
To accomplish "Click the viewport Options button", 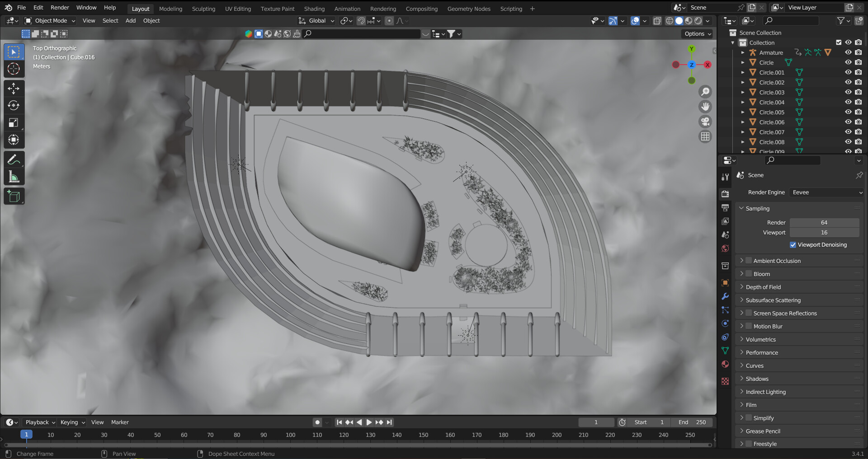I will coord(698,34).
